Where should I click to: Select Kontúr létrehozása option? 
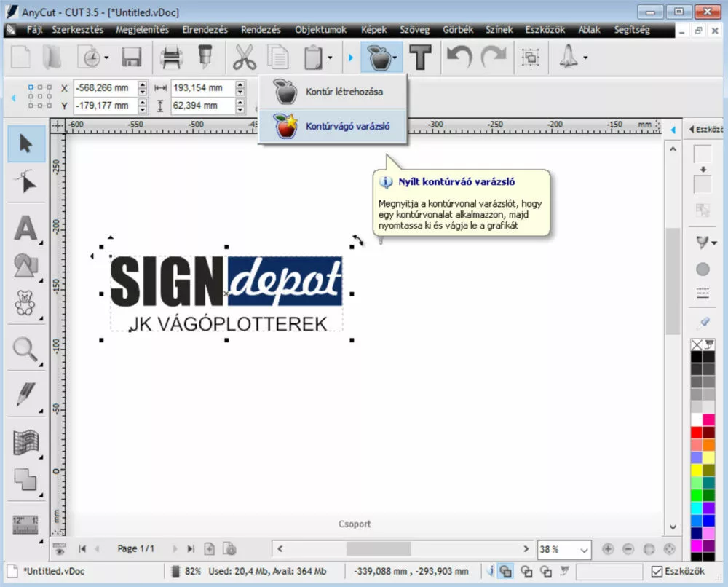pyautogui.click(x=344, y=92)
